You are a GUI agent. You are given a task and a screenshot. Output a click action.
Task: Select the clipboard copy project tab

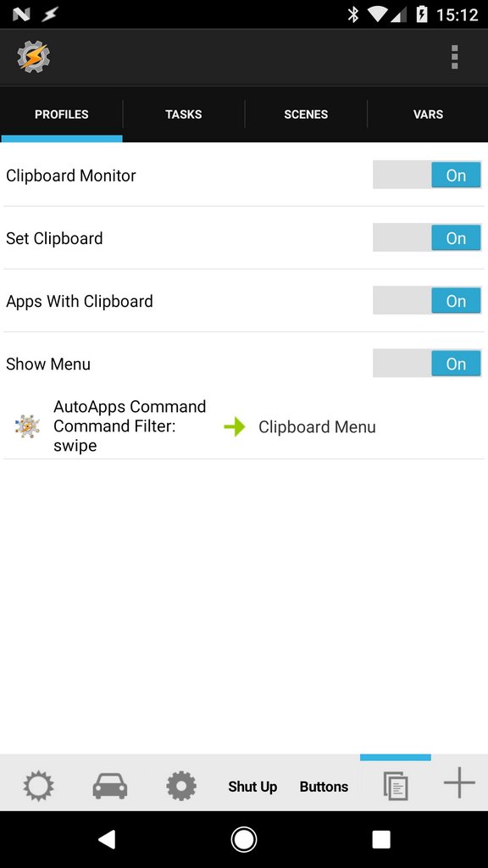point(395,786)
